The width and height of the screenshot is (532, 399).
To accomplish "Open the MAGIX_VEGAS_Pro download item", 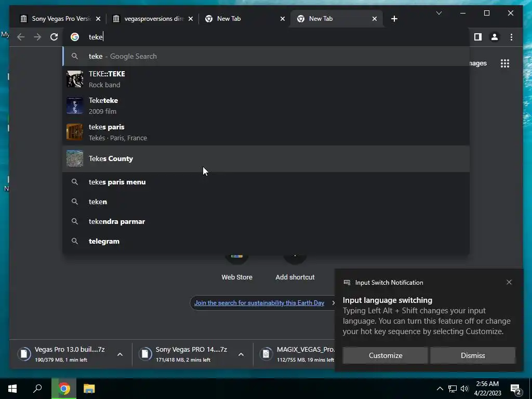I will point(296,354).
